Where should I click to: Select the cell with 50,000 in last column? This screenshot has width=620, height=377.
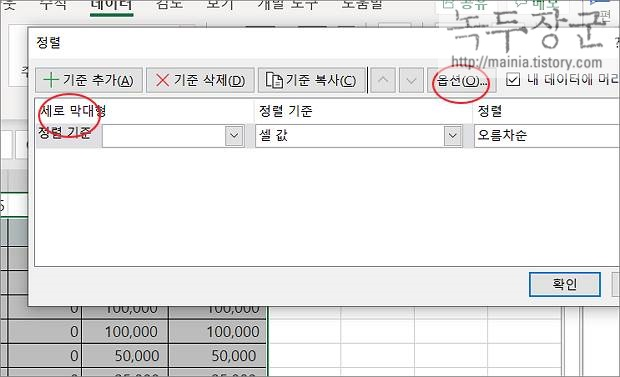point(218,356)
